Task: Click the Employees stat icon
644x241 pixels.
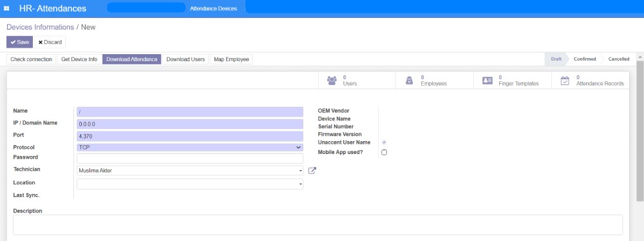Action: click(410, 81)
